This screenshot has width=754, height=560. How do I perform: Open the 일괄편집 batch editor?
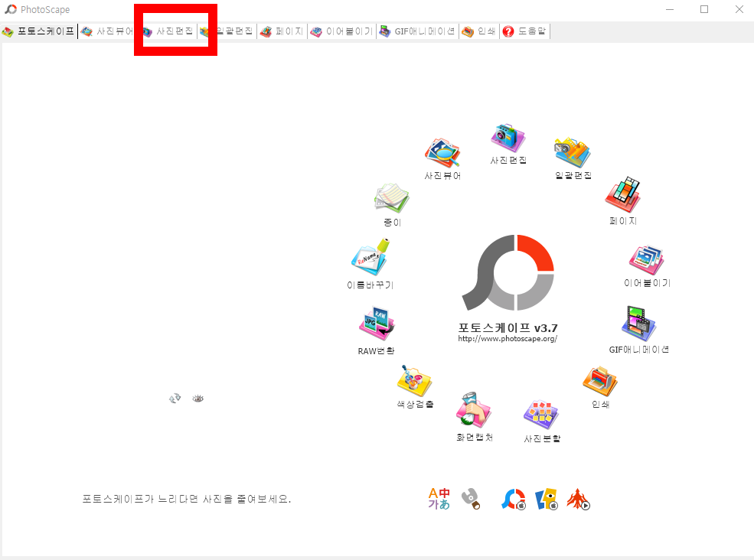pyautogui.click(x=572, y=151)
